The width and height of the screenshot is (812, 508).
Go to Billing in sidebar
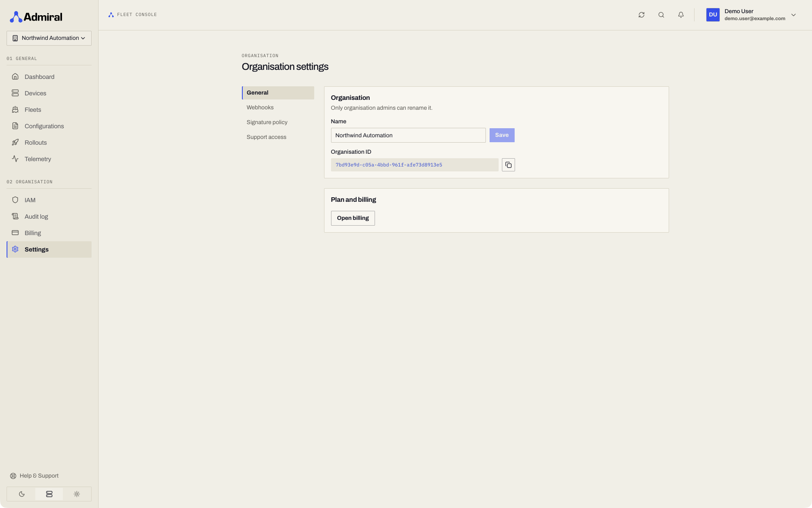49,233
